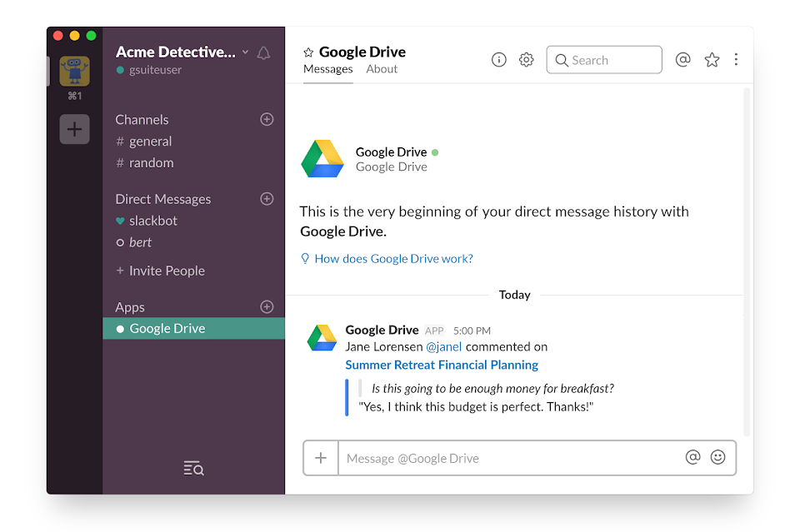Click the search magnifier icon
Screen dimensions: 800x532
[x=562, y=60]
